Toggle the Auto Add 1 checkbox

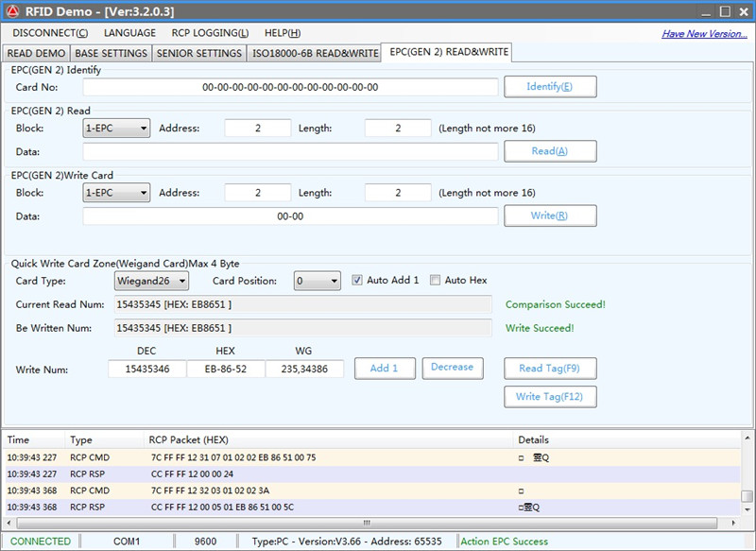pyautogui.click(x=357, y=280)
